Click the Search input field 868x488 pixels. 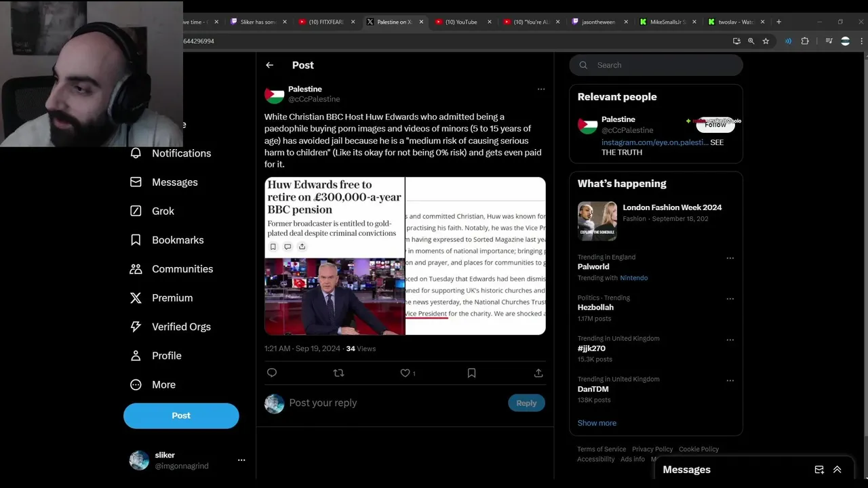tap(656, 65)
